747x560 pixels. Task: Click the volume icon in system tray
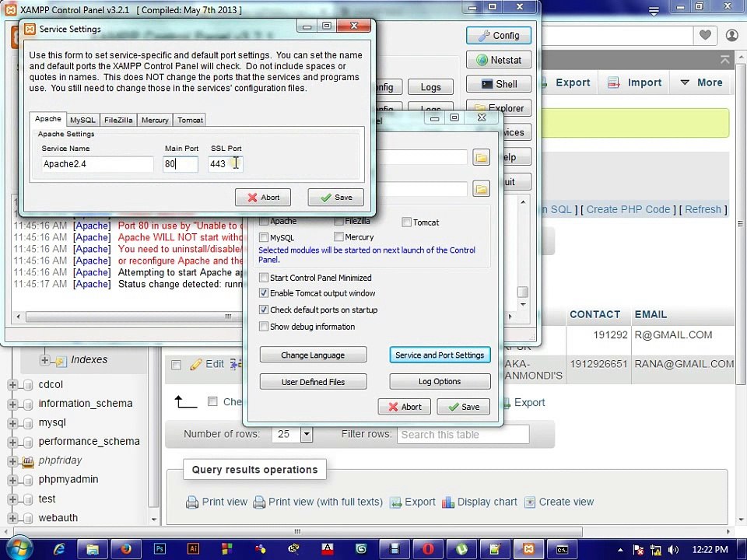[673, 550]
